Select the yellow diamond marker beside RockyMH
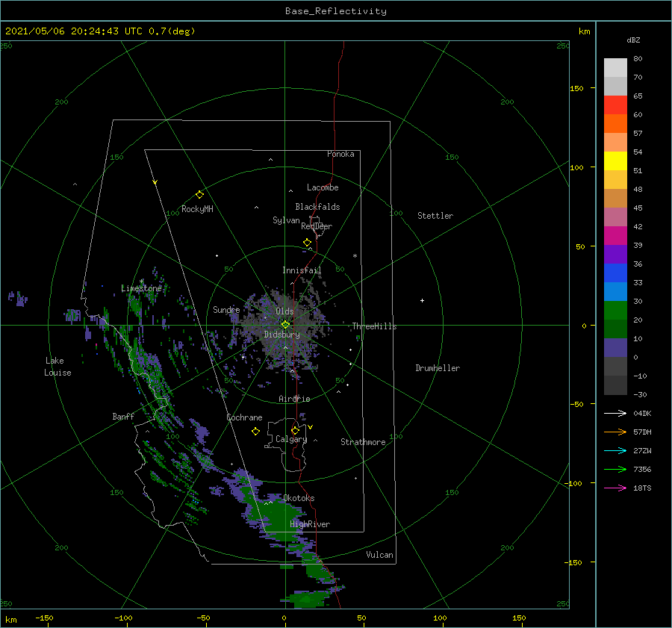This screenshot has width=672, height=628. click(199, 195)
